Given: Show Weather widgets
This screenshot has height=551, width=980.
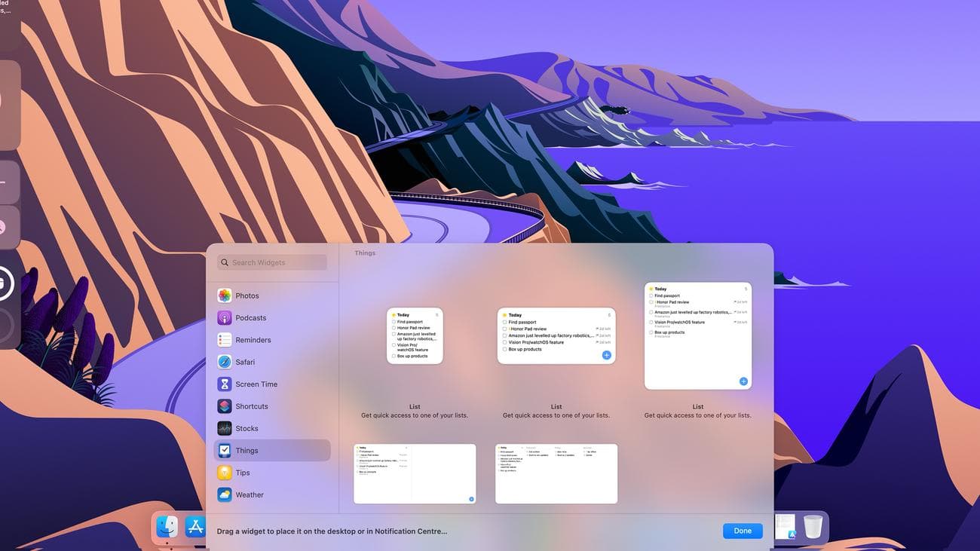Looking at the screenshot, I should click(248, 494).
